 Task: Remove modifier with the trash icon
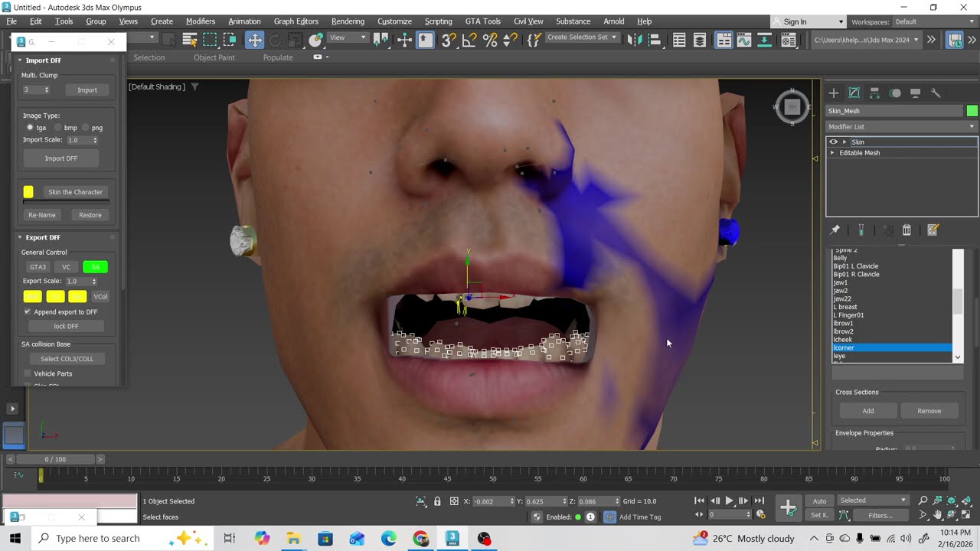[906, 230]
